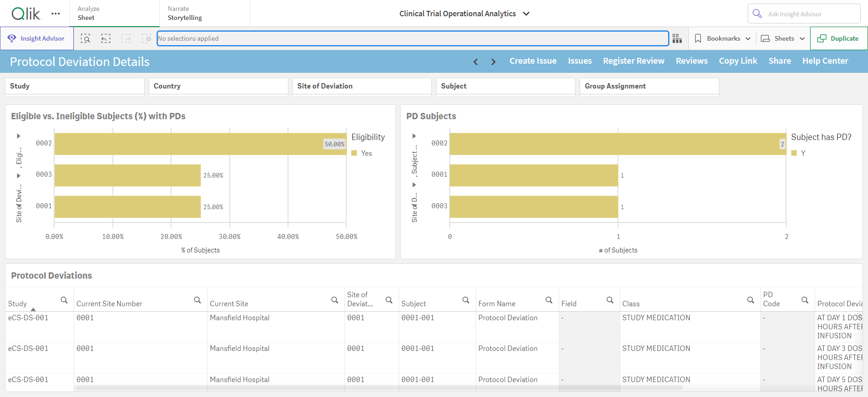Open the Bookmarks dropdown
The width and height of the screenshot is (868, 397).
pyautogui.click(x=722, y=38)
